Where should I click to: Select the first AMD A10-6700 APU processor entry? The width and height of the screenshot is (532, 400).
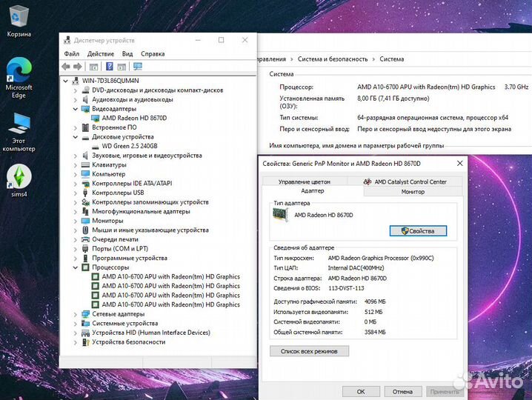[x=170, y=277]
